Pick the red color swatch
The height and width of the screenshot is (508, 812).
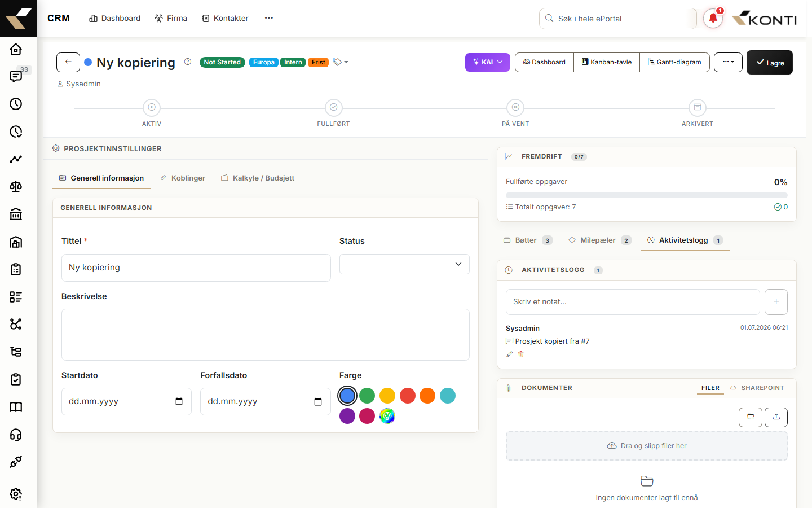[408, 396]
